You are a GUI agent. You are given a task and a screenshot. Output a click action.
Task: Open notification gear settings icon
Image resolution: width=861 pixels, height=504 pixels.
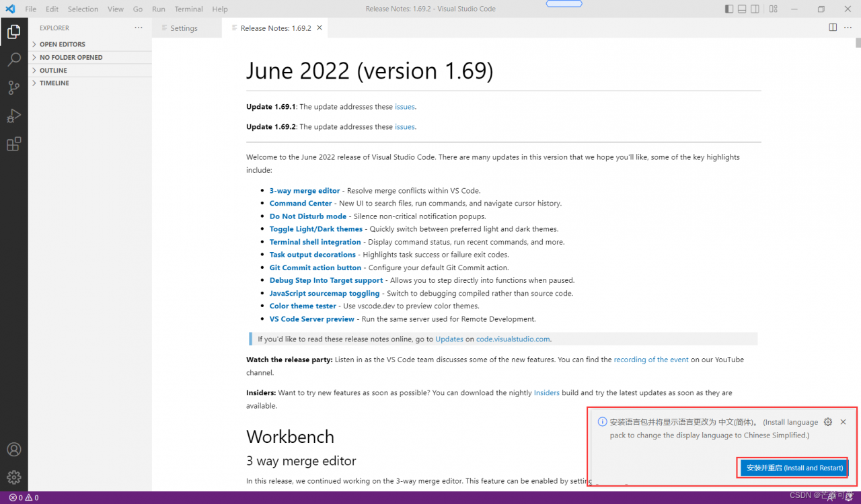coord(828,422)
